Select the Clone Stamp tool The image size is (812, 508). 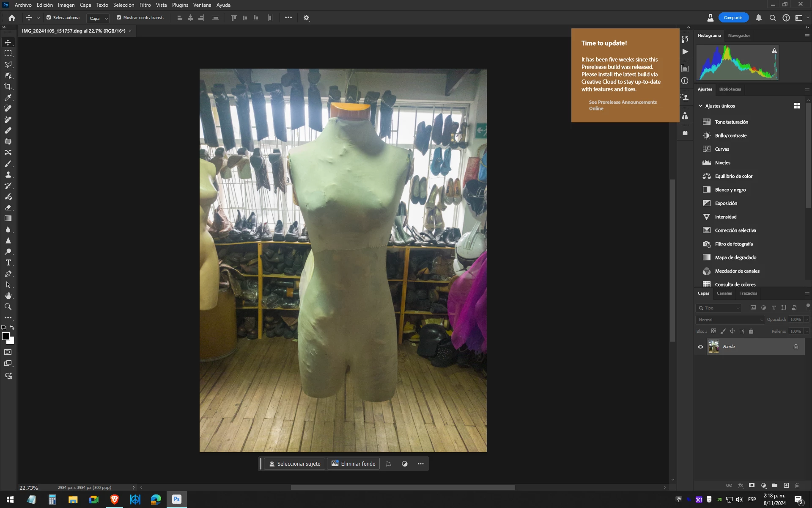(8, 174)
